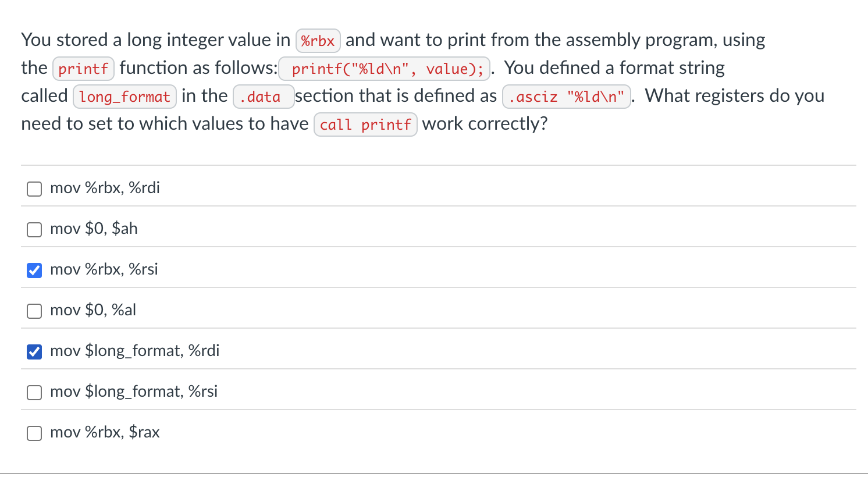
Task: Click the "mov $0, %al" answer text
Action: [93, 309]
